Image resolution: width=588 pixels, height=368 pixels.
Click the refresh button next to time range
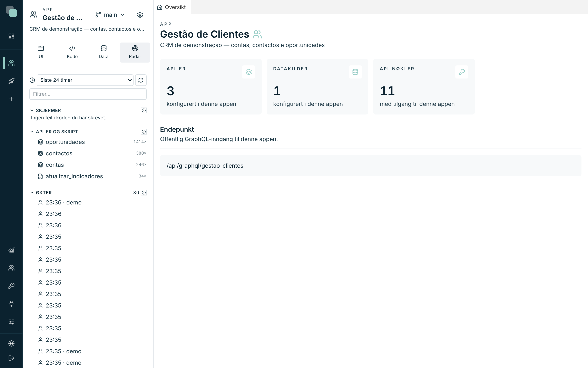141,80
